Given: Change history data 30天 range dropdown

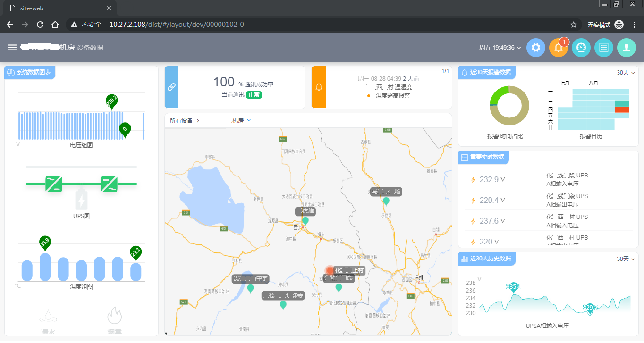Looking at the screenshot, I should point(626,259).
